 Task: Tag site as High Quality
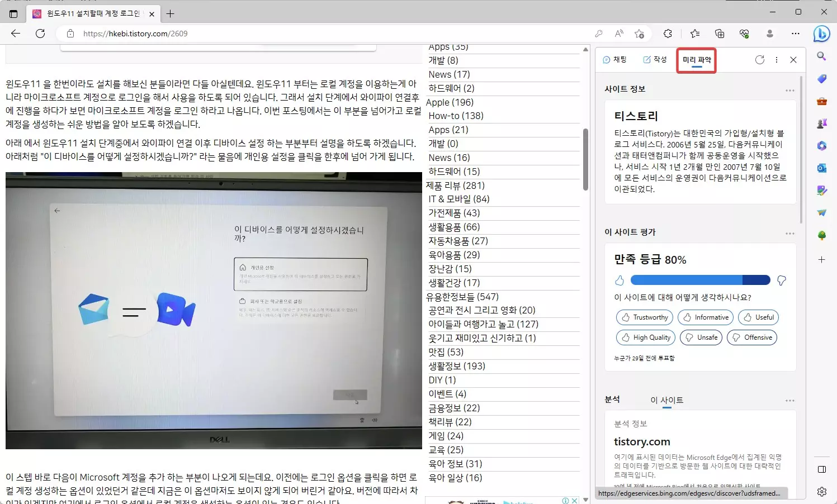coord(646,337)
